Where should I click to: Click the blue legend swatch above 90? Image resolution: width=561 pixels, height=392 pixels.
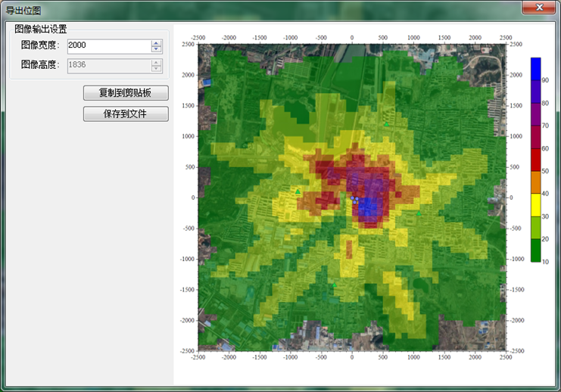535,68
